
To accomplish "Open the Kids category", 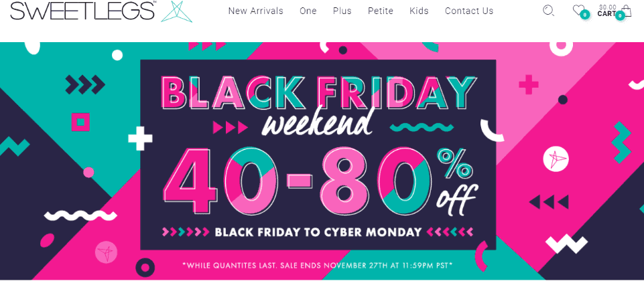I will (419, 11).
